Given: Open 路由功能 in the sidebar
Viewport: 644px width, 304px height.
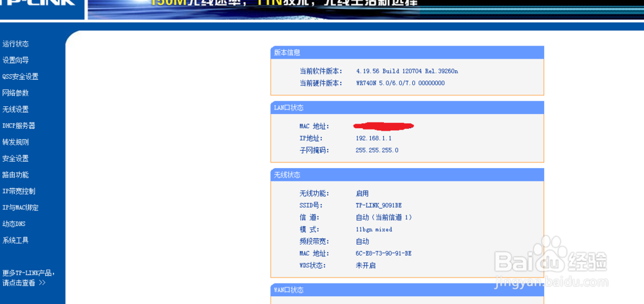Looking at the screenshot, I should point(15,175).
